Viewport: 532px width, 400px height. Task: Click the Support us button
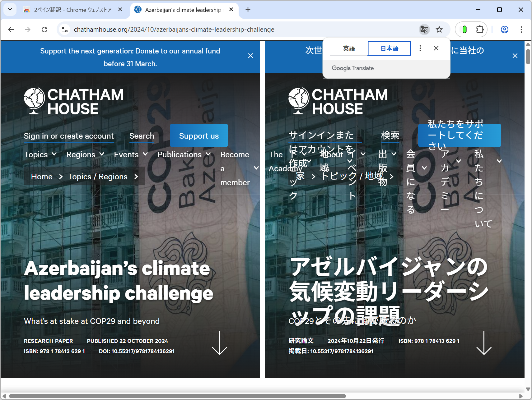(199, 135)
